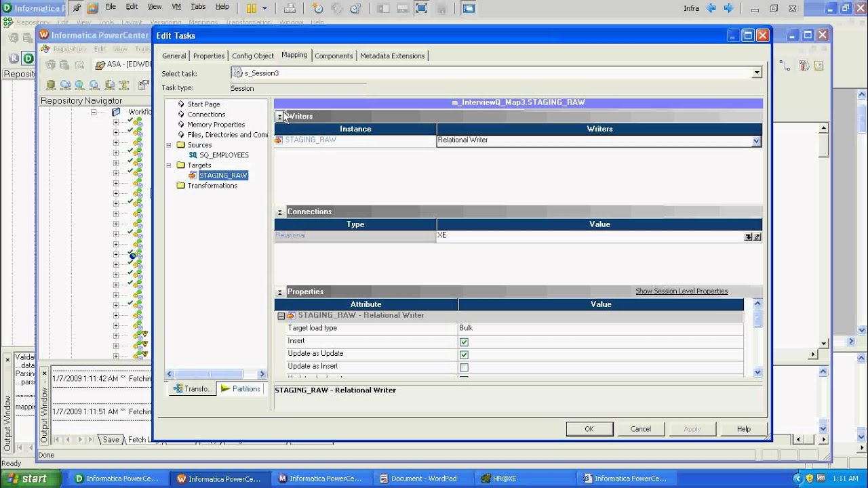Click the Sources folder icon
The width and height of the screenshot is (868, 488).
pos(181,145)
